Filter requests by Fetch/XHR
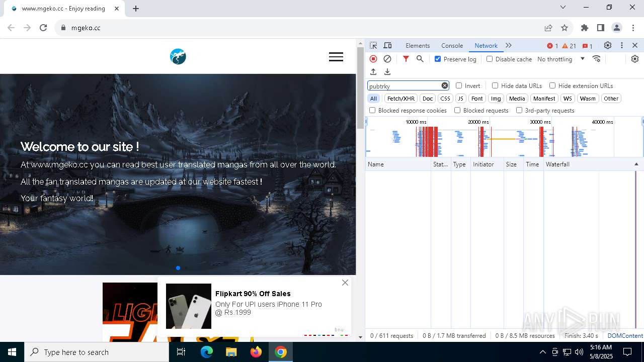This screenshot has height=362, width=644. pos(401,99)
